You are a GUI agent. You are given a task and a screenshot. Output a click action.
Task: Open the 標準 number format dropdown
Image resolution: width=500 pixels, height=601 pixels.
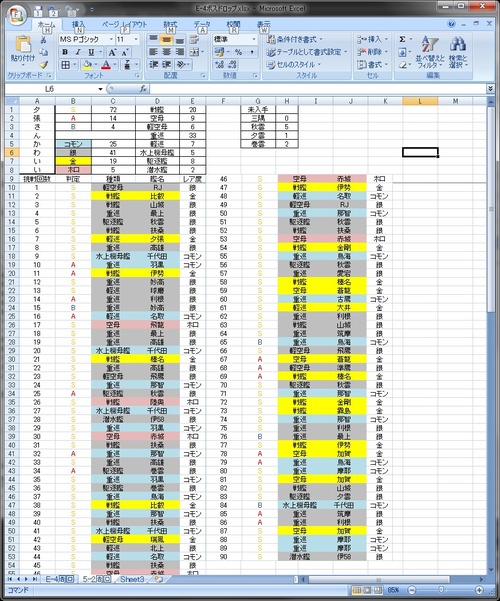253,39
